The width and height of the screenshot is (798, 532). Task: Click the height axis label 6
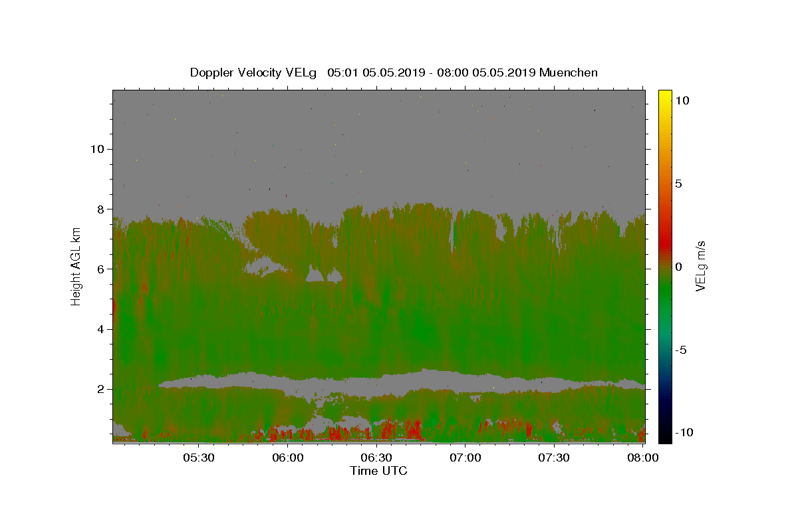[x=100, y=269]
